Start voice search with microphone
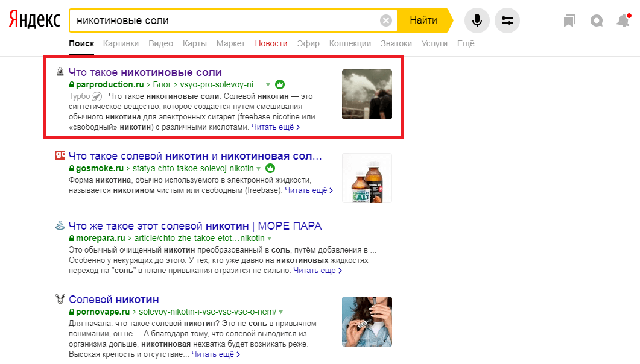This screenshot has width=640, height=364. pos(477,20)
